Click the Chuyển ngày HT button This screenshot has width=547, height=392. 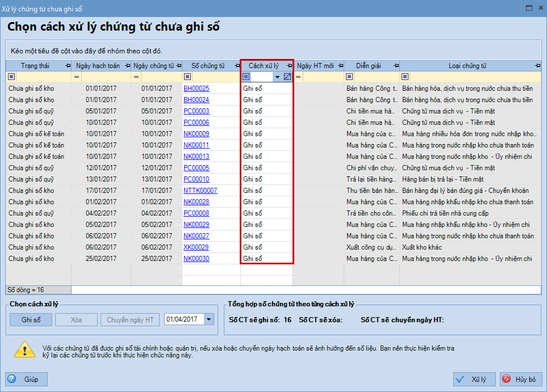131,320
